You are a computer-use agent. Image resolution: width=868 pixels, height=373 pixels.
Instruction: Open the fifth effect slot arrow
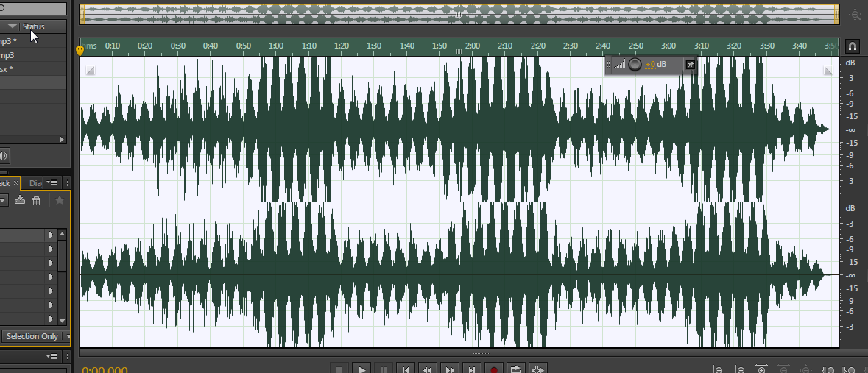click(51, 291)
